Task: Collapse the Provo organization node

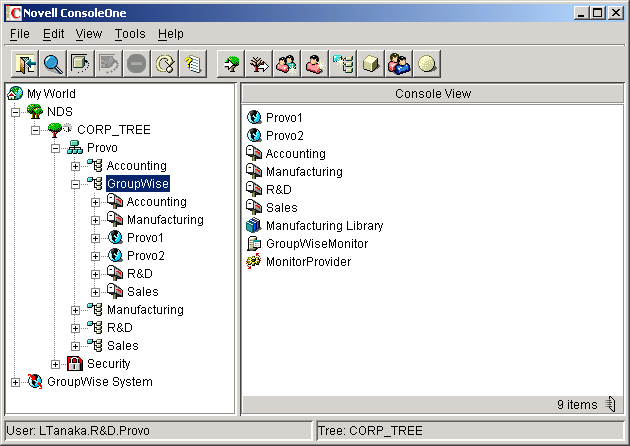Action: (x=55, y=148)
